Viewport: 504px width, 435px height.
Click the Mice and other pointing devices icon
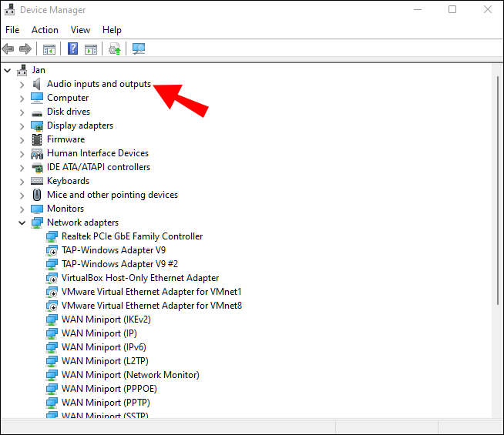tap(37, 195)
